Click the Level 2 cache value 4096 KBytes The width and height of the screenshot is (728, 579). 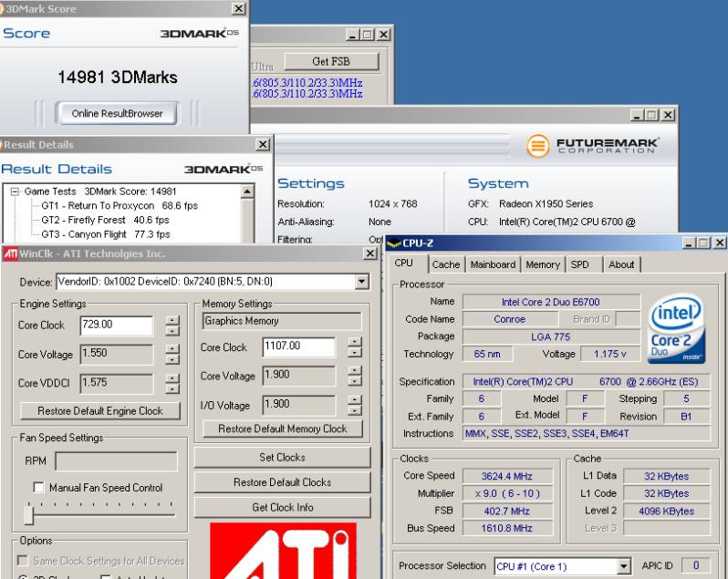666,511
